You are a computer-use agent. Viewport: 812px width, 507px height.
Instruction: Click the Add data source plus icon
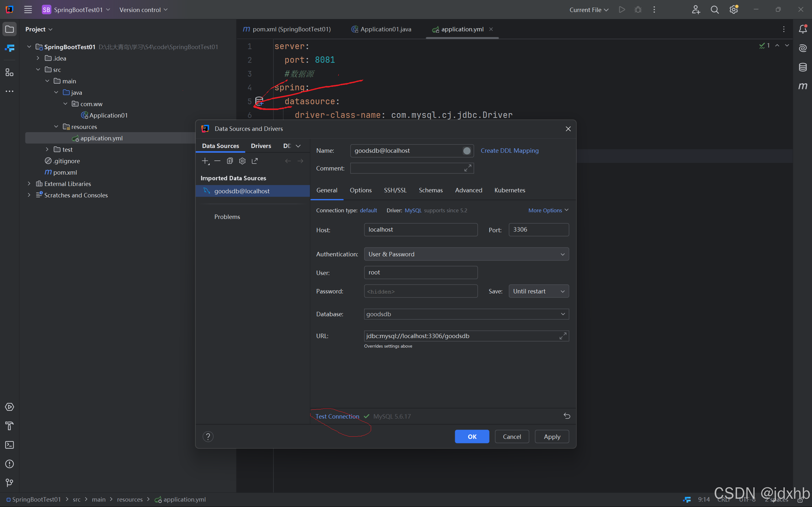click(205, 161)
